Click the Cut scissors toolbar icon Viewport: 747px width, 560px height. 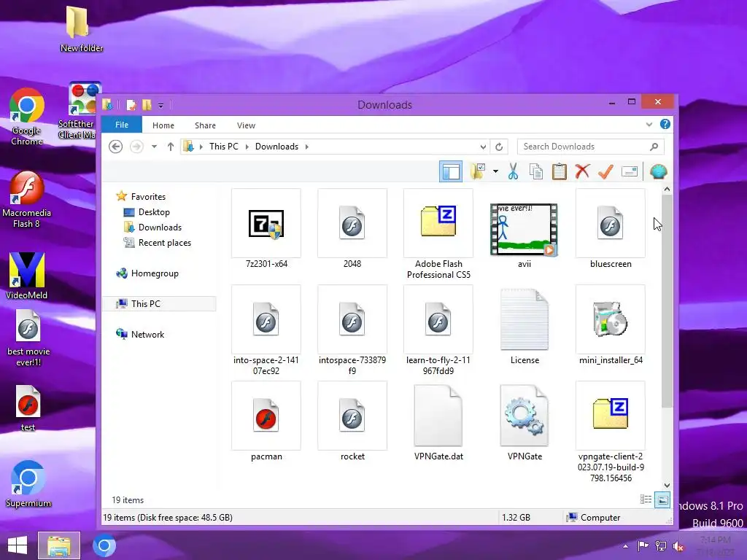tap(513, 171)
